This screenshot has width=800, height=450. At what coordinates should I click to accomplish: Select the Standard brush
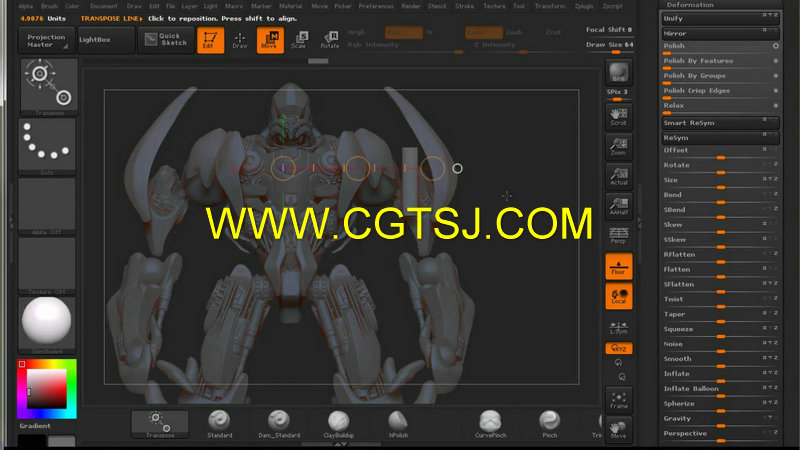219,424
